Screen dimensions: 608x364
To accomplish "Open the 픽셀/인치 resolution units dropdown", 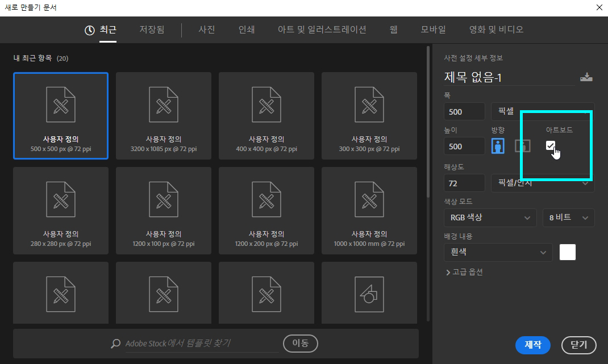I will point(543,183).
